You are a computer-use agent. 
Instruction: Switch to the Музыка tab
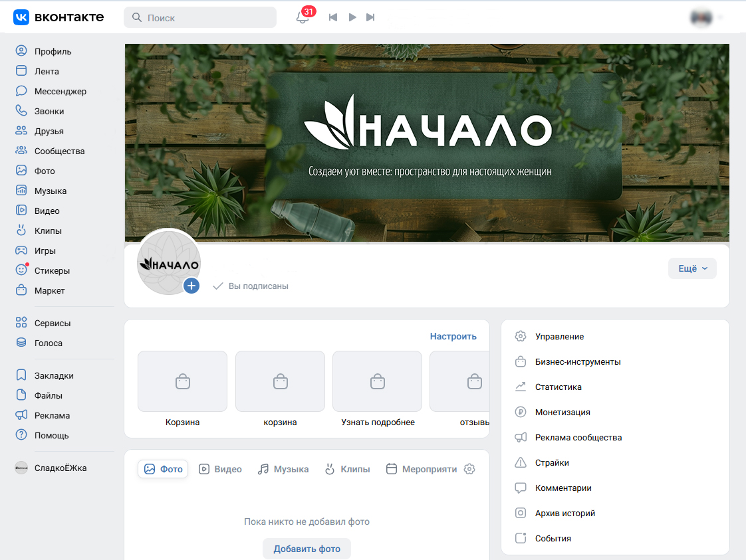[283, 469]
